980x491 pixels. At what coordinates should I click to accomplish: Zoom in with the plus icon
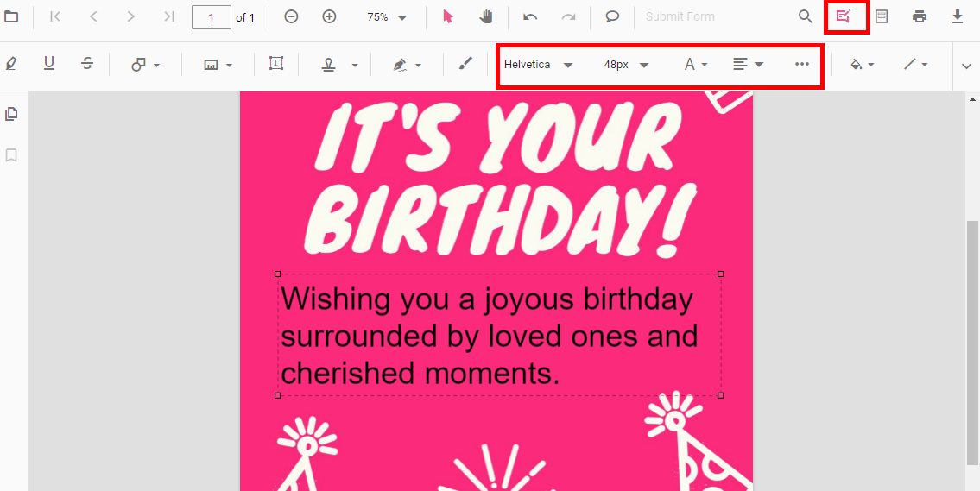click(x=329, y=17)
